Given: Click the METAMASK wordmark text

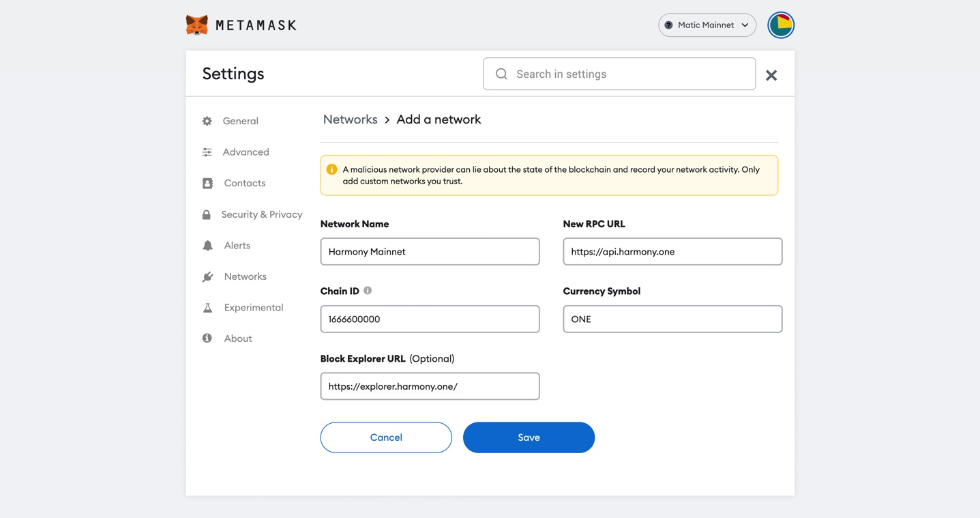Looking at the screenshot, I should point(256,25).
